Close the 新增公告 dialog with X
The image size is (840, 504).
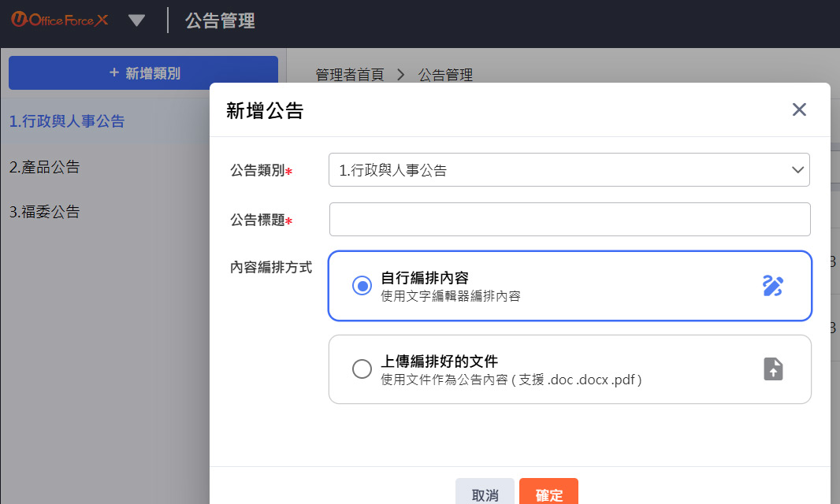(x=799, y=109)
